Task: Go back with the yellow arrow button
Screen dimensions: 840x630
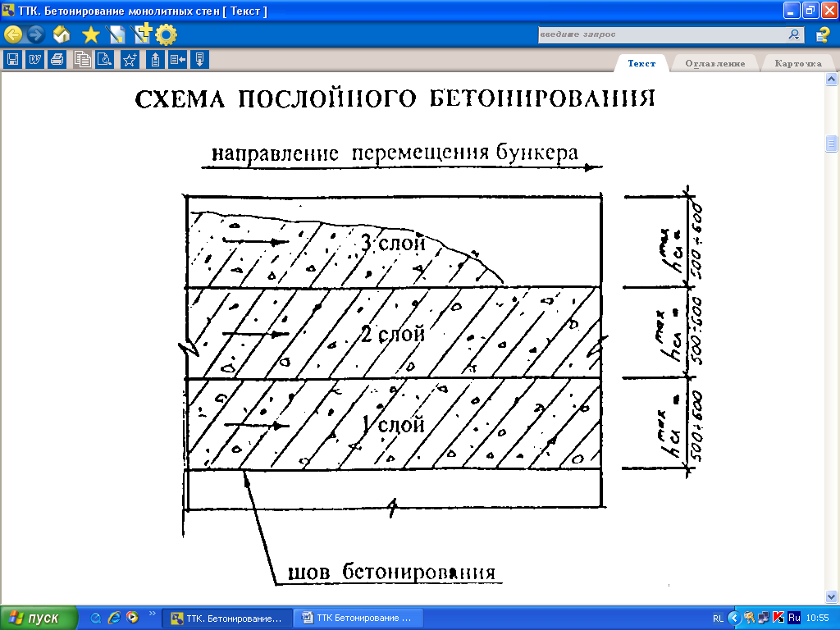Action: click(x=13, y=34)
